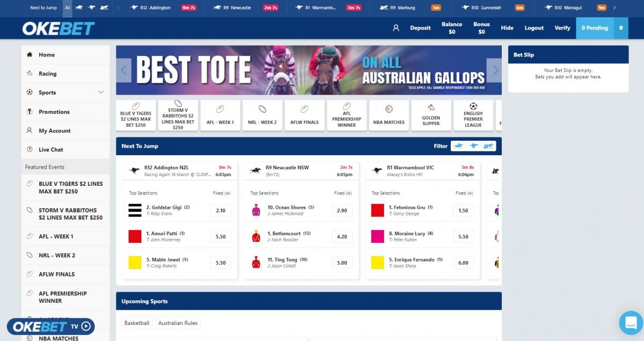Open R10 Gunnedah in top race ticker

pyautogui.click(x=494, y=8)
